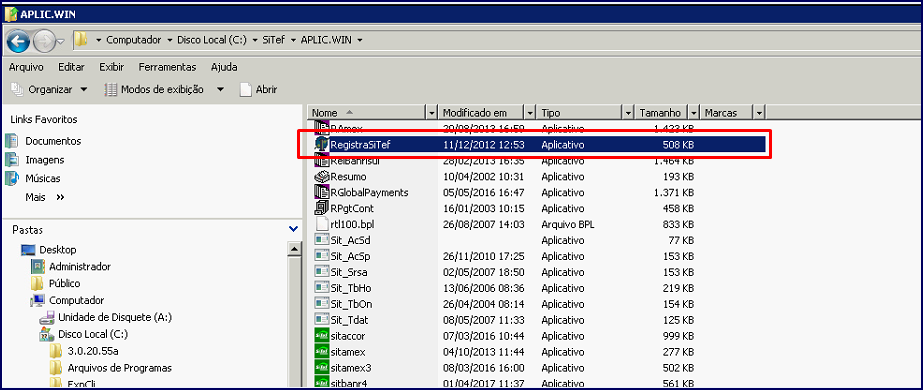
Task: Open the Marcas column filter dropdown
Action: click(760, 112)
